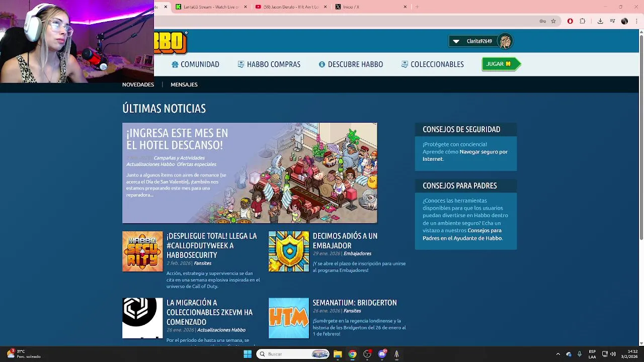644x362 pixels.
Task: Open the network tray icon
Action: [605, 354]
